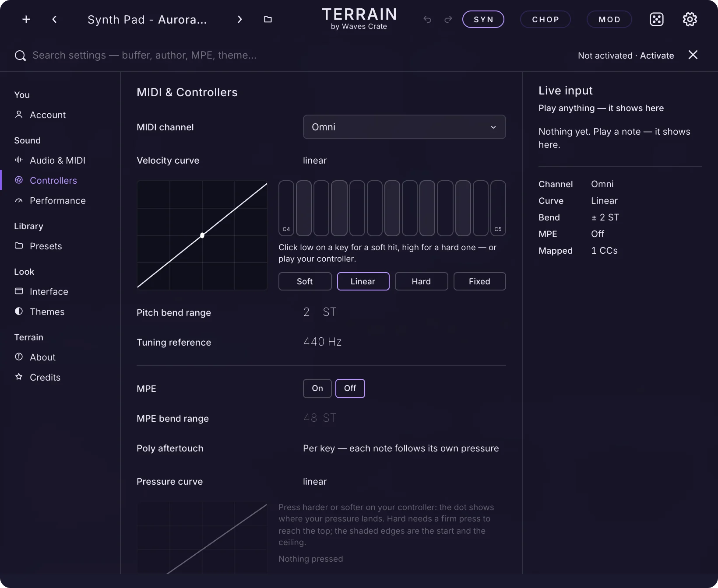718x588 pixels.
Task: Select the Soft velocity curve
Action: coord(305,281)
